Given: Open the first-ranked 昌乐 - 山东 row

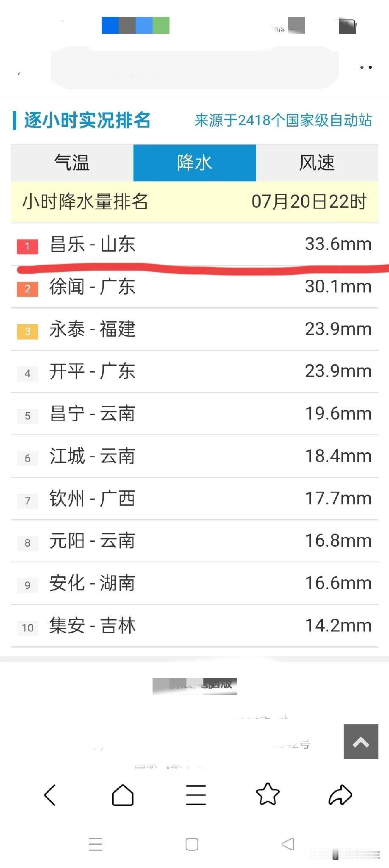Looking at the screenshot, I should point(194,245).
